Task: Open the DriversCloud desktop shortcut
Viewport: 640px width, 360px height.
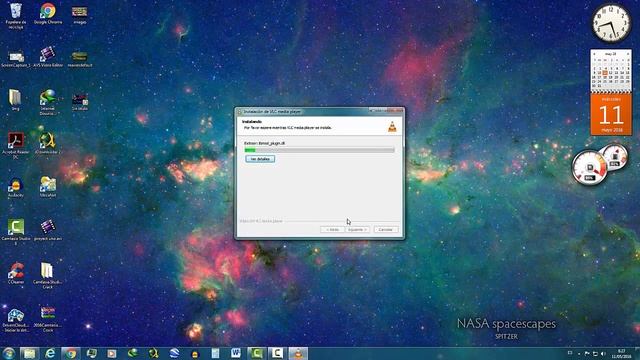Action: coord(16,319)
